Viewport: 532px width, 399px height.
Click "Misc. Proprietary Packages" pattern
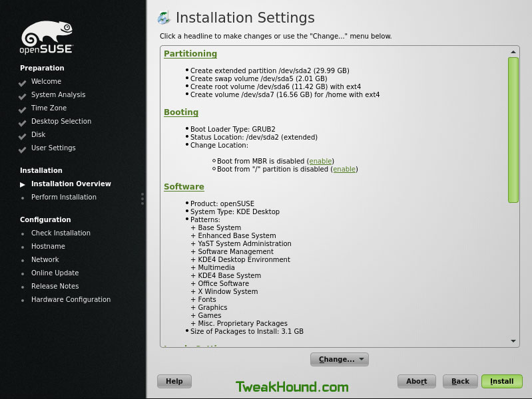tap(242, 323)
